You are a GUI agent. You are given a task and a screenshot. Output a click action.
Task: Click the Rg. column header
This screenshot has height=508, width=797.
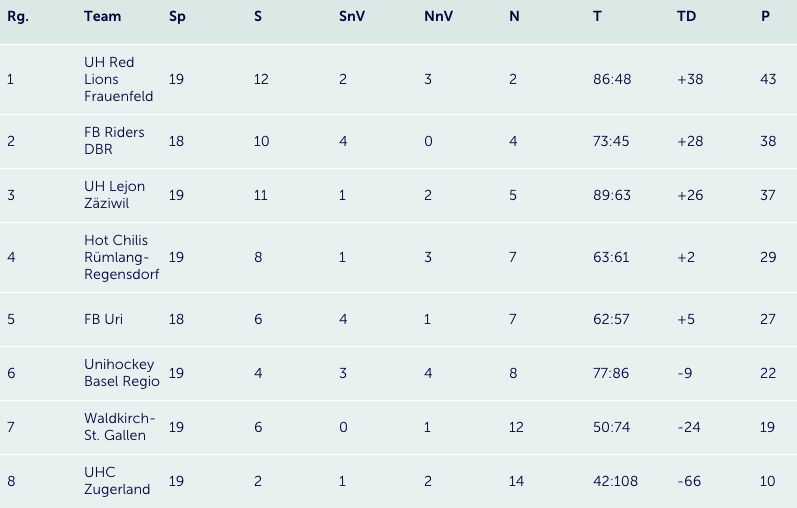(x=18, y=17)
